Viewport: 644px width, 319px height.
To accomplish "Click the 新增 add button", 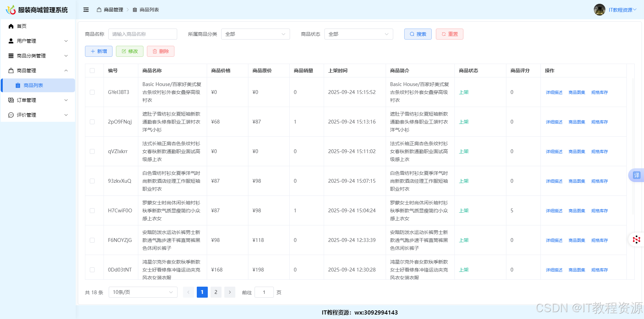I will pyautogui.click(x=99, y=51).
